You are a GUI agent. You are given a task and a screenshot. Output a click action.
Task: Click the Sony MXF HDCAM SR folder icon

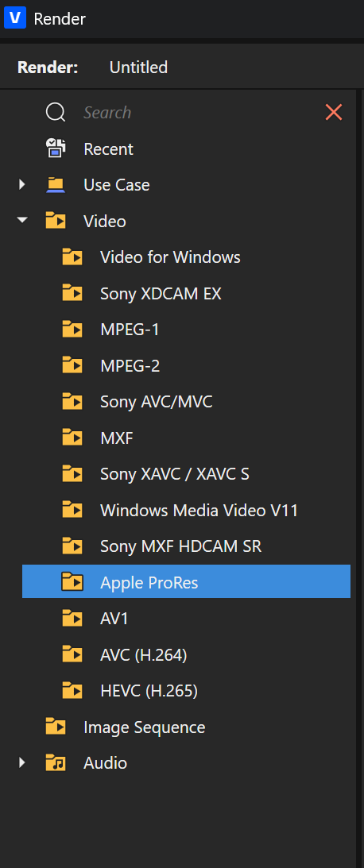point(72,546)
